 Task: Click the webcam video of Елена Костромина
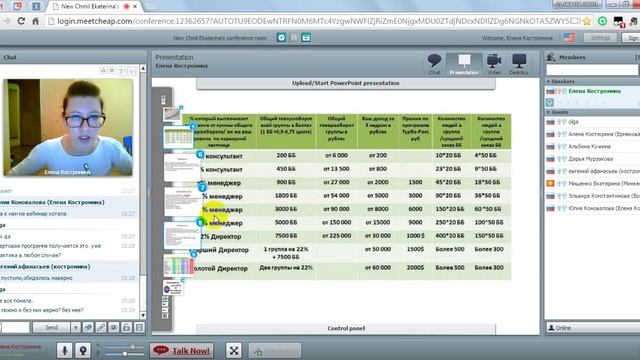[x=68, y=128]
